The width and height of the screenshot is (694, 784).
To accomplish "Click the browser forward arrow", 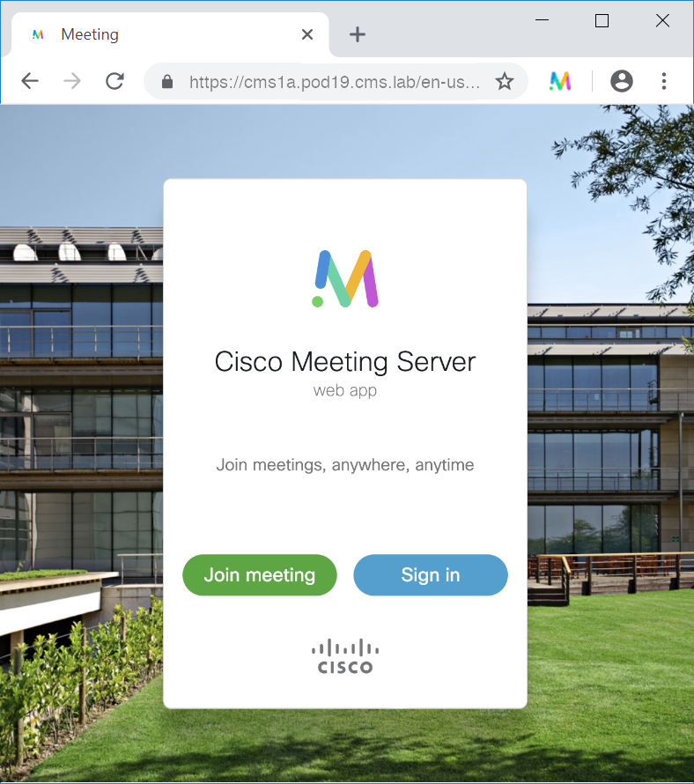I will click(72, 81).
